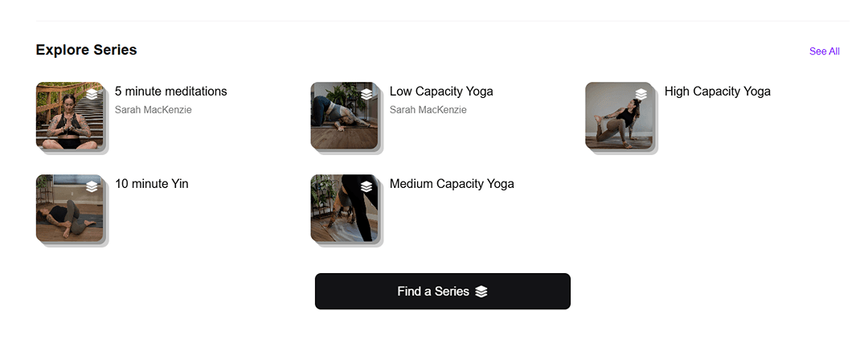Viewport: 868px width, 343px height.
Task: Click the See All link
Action: 824,51
